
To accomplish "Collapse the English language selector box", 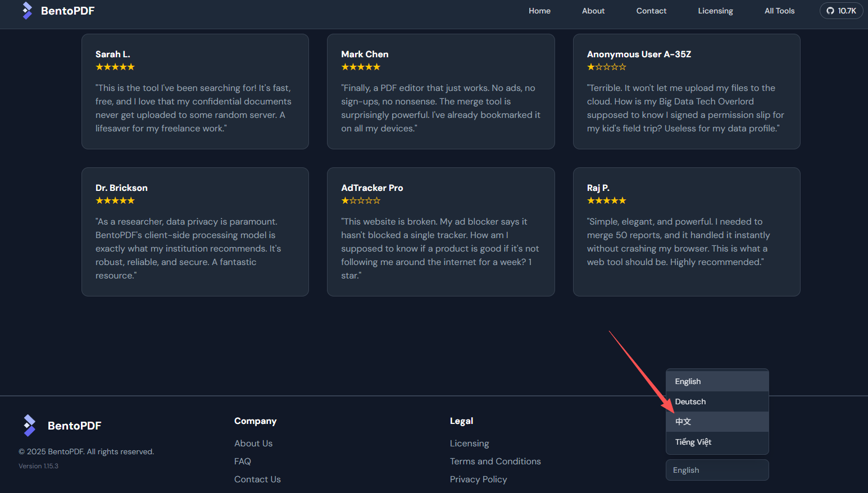I will pyautogui.click(x=717, y=470).
